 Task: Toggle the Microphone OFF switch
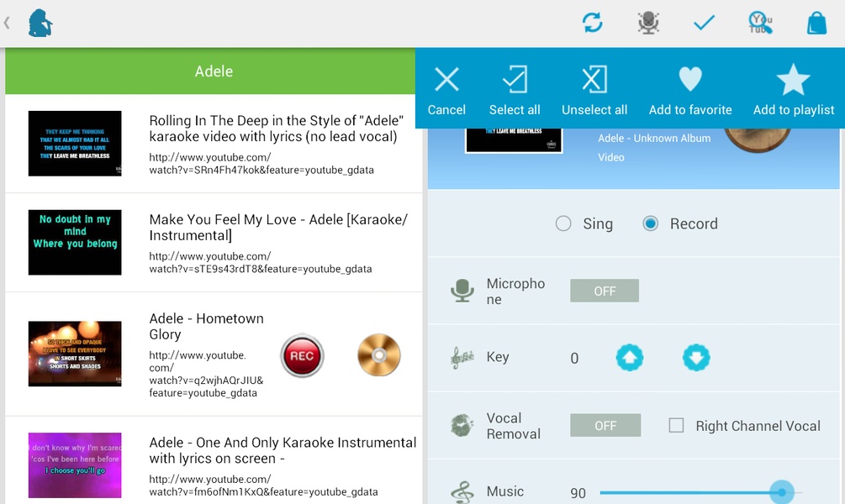pyautogui.click(x=605, y=291)
